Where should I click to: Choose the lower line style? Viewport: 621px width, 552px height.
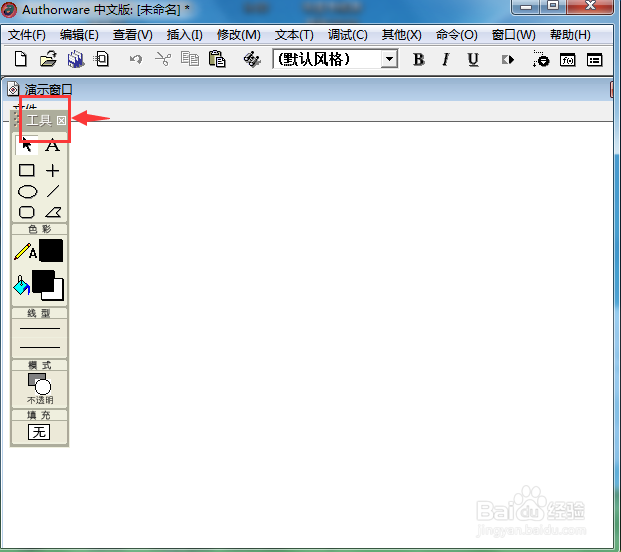point(40,347)
